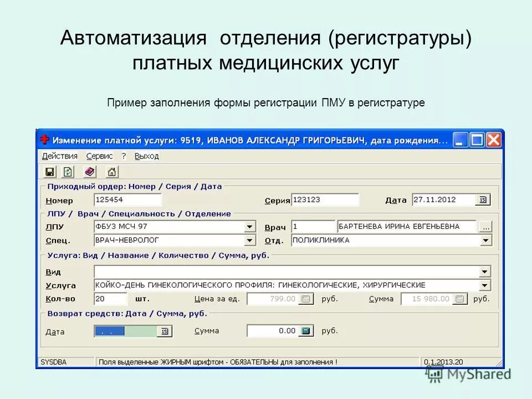Click the ... button next to врач БАРТЕНЕВА
Image resolution: width=532 pixels, height=399 pixels.
click(485, 226)
